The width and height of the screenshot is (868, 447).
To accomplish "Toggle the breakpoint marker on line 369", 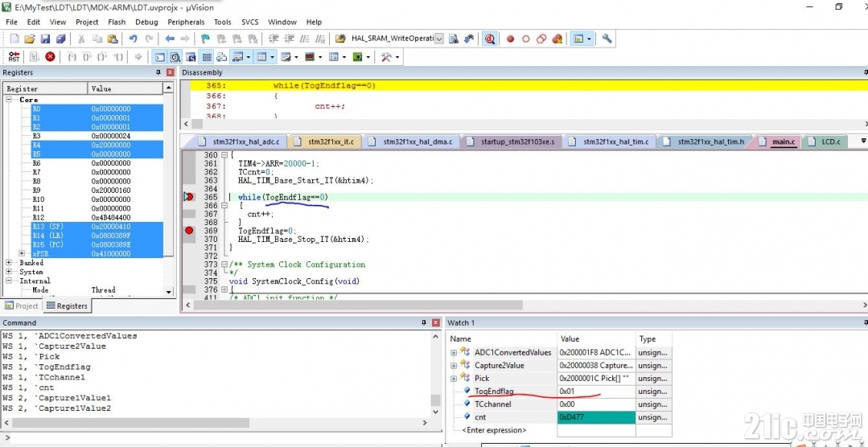I will pyautogui.click(x=189, y=230).
